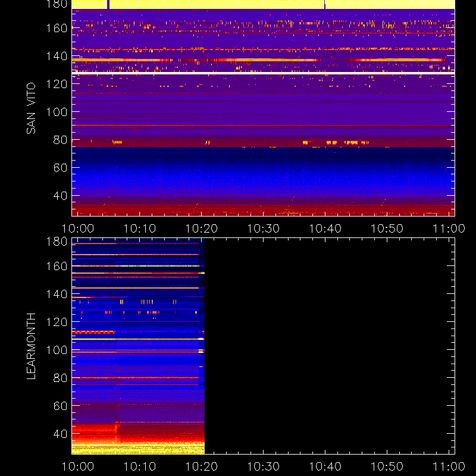Click the 40 tick label on Learmonth axis

tap(60, 434)
